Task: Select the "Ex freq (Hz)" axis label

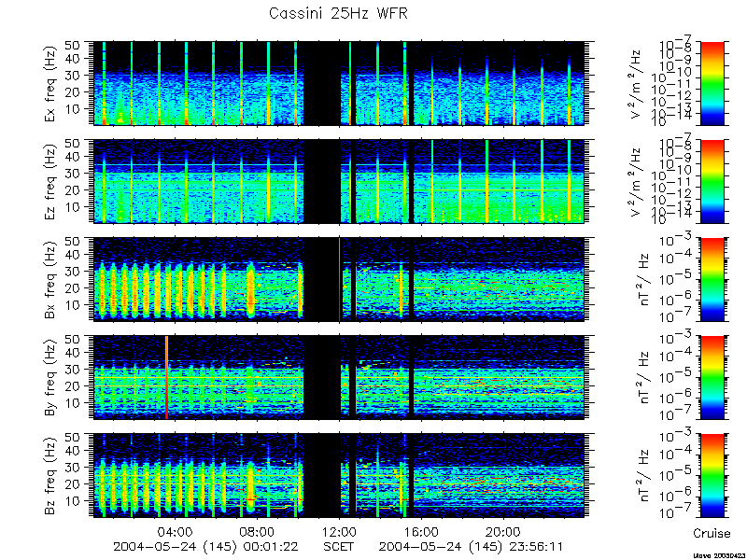Action: pos(50,83)
